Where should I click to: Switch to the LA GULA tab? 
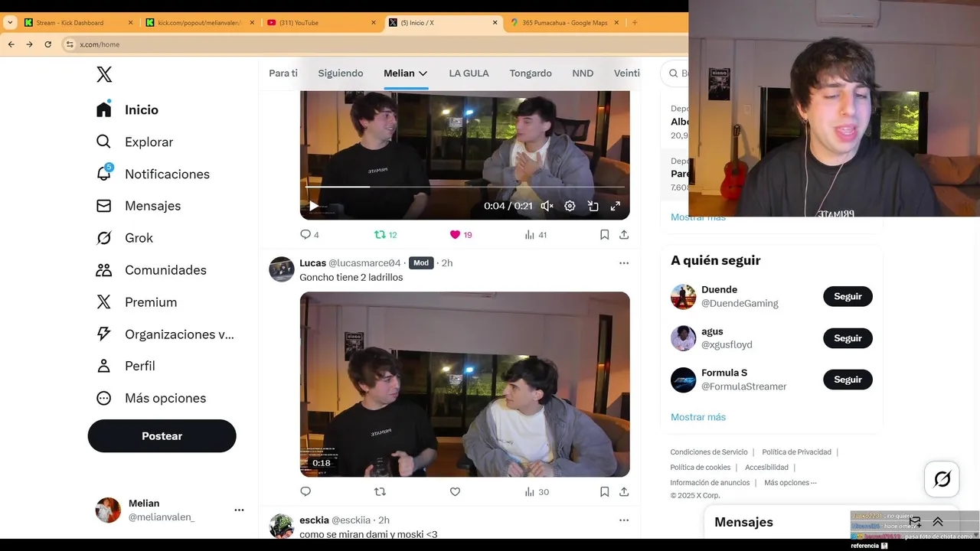pos(469,73)
